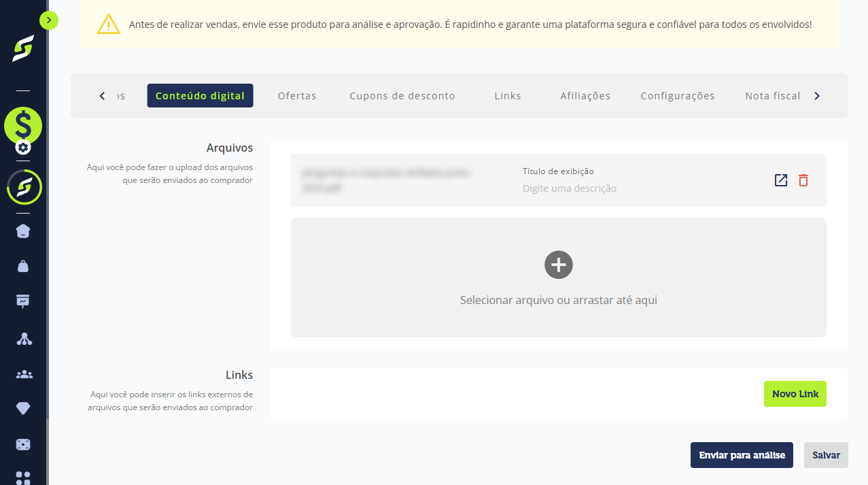Open the green dollar sign icon
This screenshot has width=868, height=485.
(x=23, y=125)
